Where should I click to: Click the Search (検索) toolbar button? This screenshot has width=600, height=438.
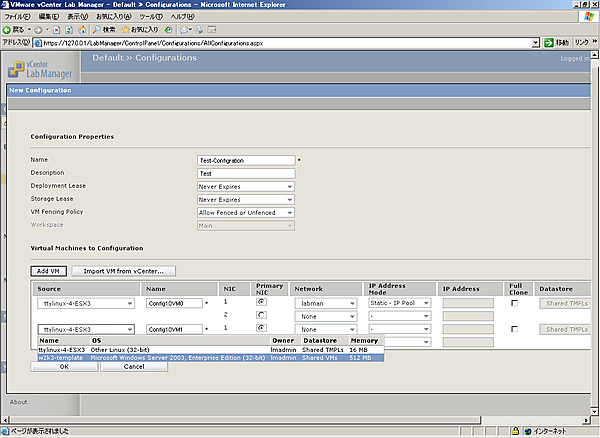[108, 30]
